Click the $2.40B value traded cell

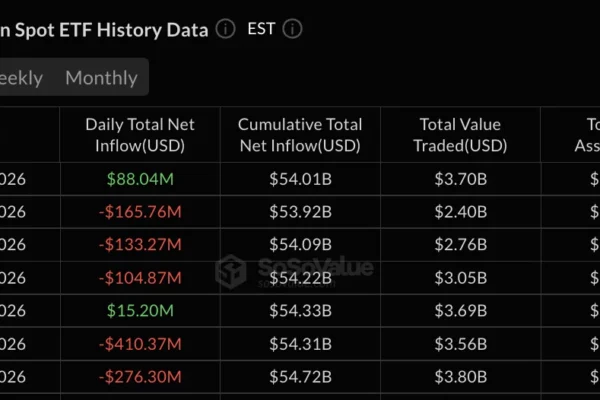(460, 212)
